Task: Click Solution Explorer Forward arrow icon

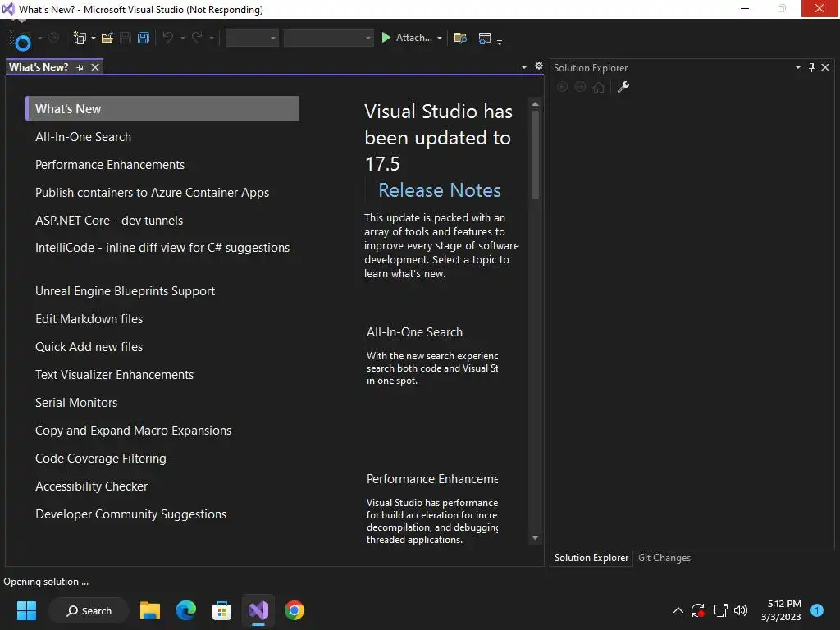Action: pos(580,87)
